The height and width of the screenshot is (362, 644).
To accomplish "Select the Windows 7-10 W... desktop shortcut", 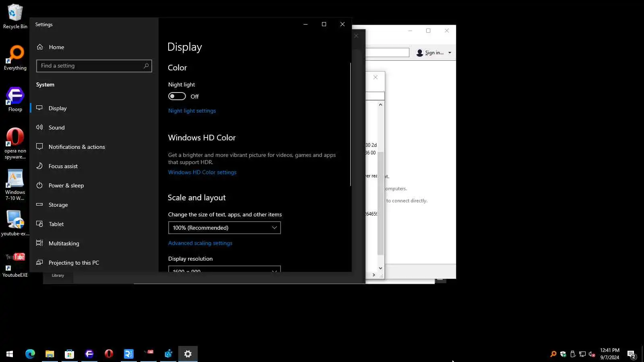I will (15, 185).
